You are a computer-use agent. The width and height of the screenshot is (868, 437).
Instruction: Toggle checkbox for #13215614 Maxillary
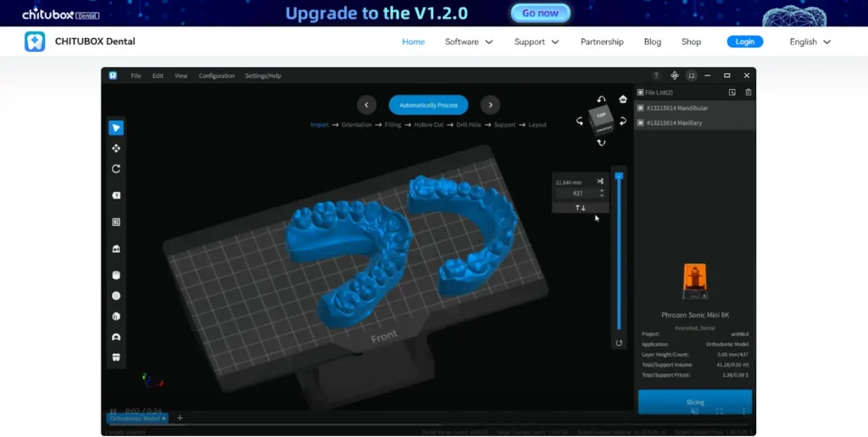[641, 123]
